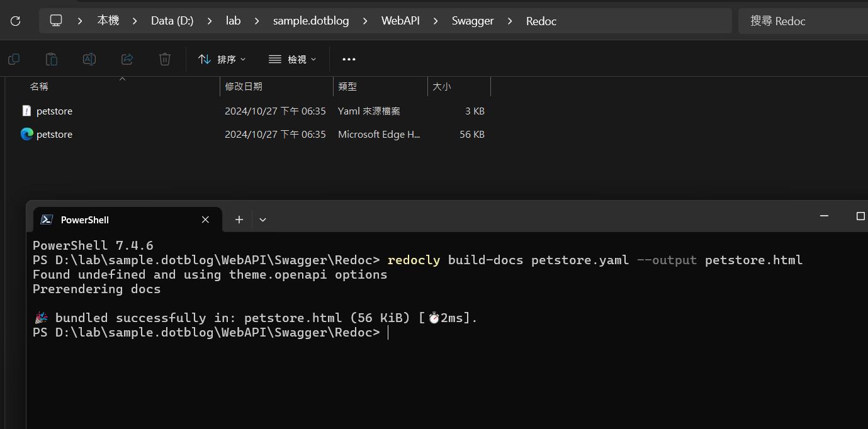The width and height of the screenshot is (868, 429).
Task: Click the PowerShell 7.4.6 text line
Action: pyautogui.click(x=93, y=245)
